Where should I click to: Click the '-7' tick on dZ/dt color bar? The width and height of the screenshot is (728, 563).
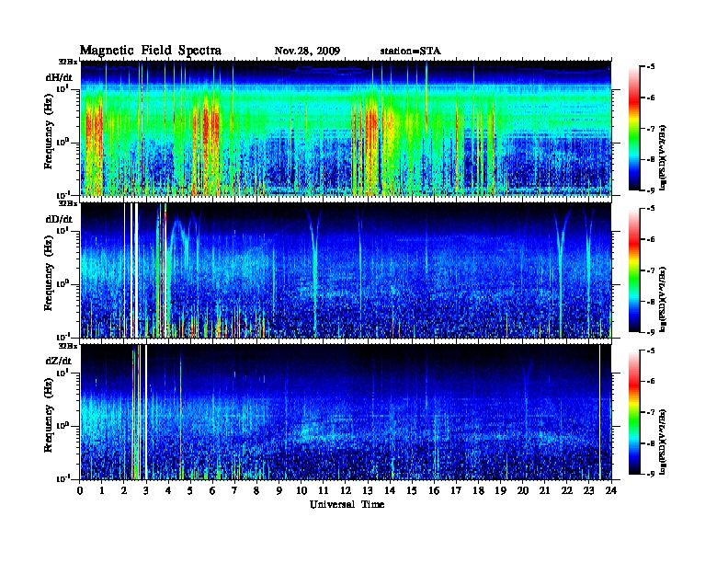pos(651,412)
